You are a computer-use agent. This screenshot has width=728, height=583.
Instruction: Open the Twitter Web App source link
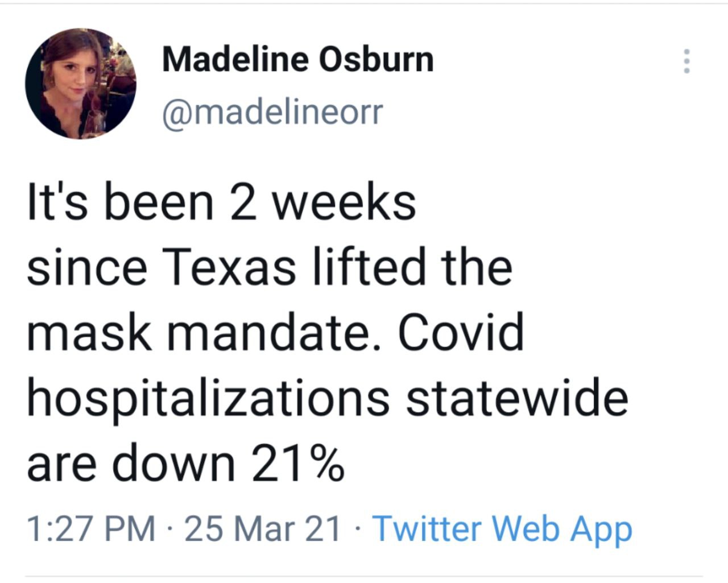(x=502, y=529)
